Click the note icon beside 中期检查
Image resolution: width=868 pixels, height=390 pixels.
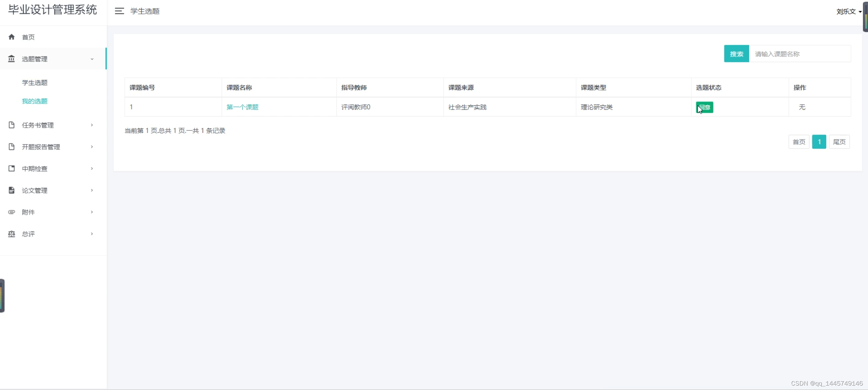12,169
